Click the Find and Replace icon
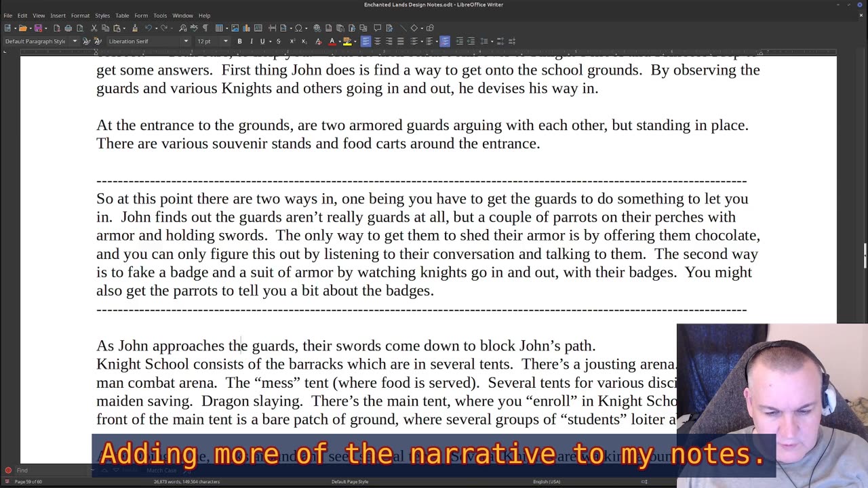 point(182,28)
